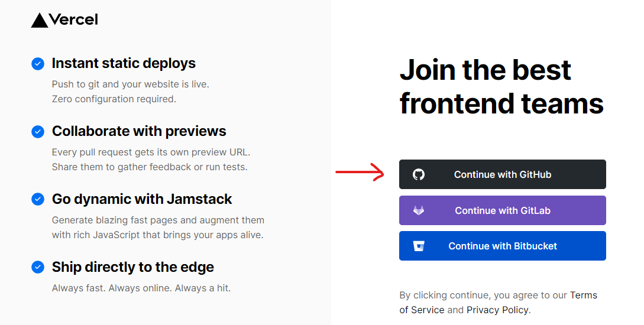644x325 pixels.
Task: Click the Go dynamic with Jamstack heading
Action: click(x=142, y=199)
